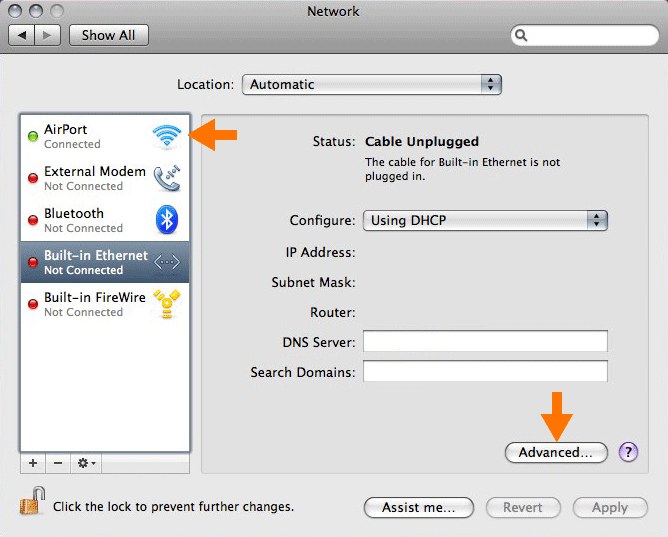
Task: Click the red close window button
Action: point(15,11)
